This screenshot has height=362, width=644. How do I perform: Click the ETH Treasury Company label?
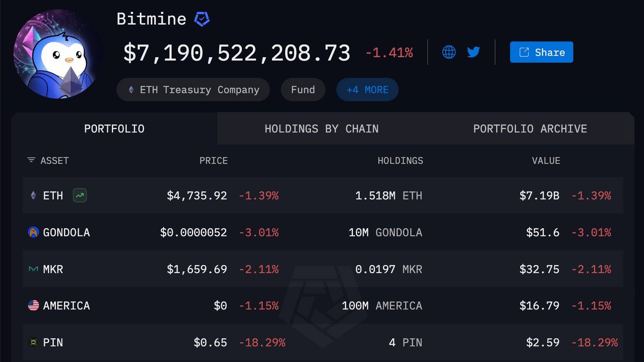coord(193,89)
